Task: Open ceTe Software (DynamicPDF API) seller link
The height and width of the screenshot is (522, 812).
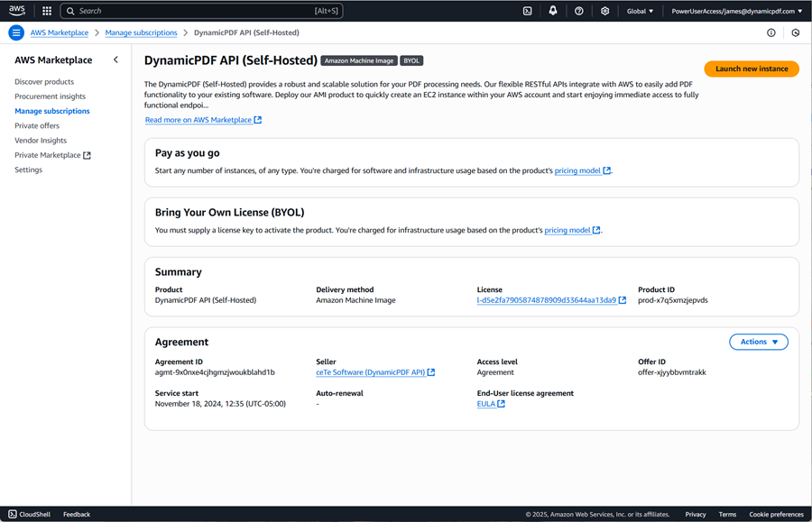Action: [370, 372]
